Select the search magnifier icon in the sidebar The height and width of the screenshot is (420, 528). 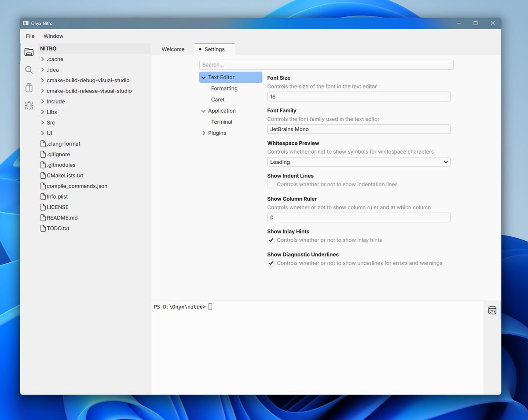click(x=29, y=70)
